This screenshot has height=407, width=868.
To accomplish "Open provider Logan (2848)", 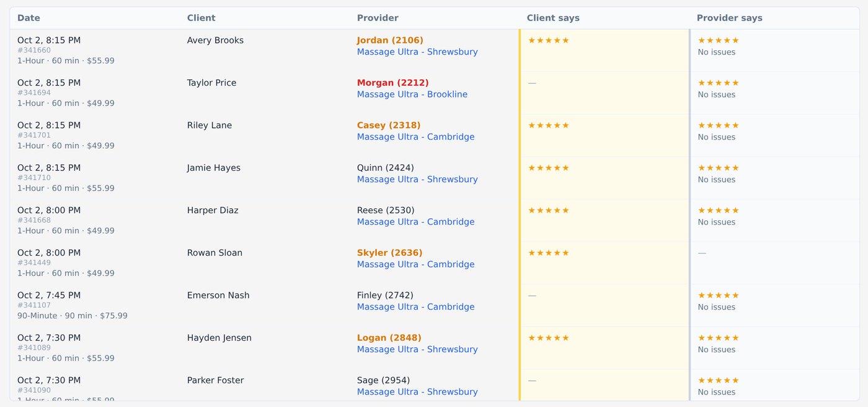I will 389,338.
